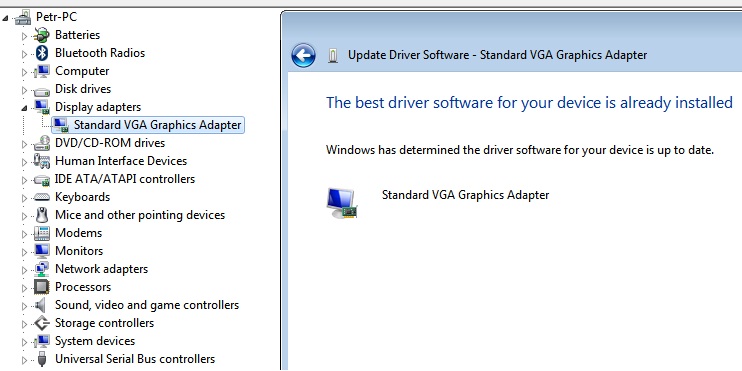Select the Keyboards label
The height and width of the screenshot is (371, 742).
click(82, 197)
